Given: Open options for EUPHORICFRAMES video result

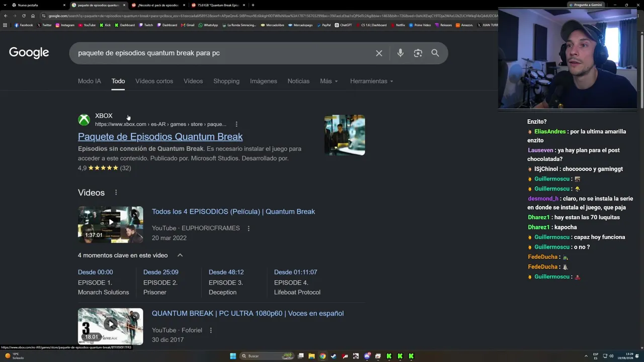Looking at the screenshot, I should pyautogui.click(x=248, y=228).
